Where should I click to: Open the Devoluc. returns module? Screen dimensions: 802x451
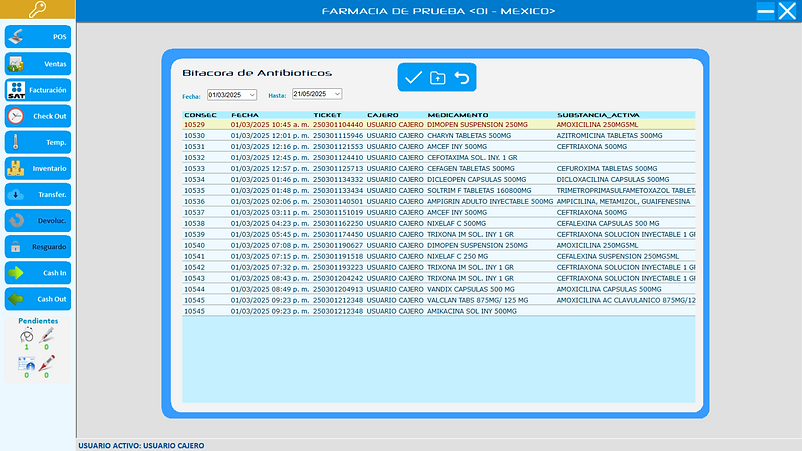coord(38,220)
